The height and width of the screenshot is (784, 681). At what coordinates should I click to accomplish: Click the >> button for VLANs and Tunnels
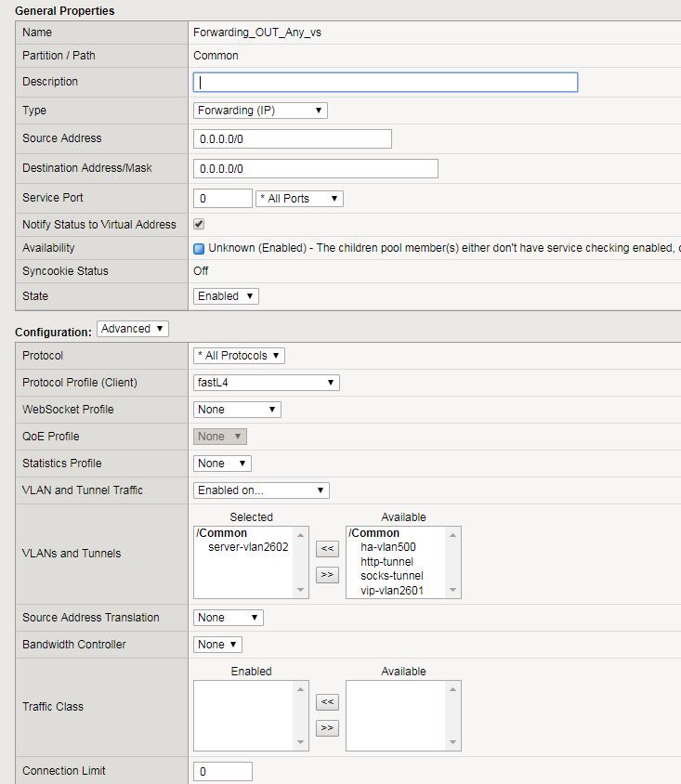pos(326,575)
